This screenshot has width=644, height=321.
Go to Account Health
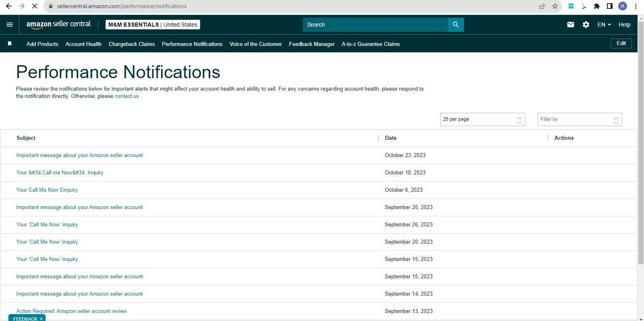pyautogui.click(x=83, y=44)
